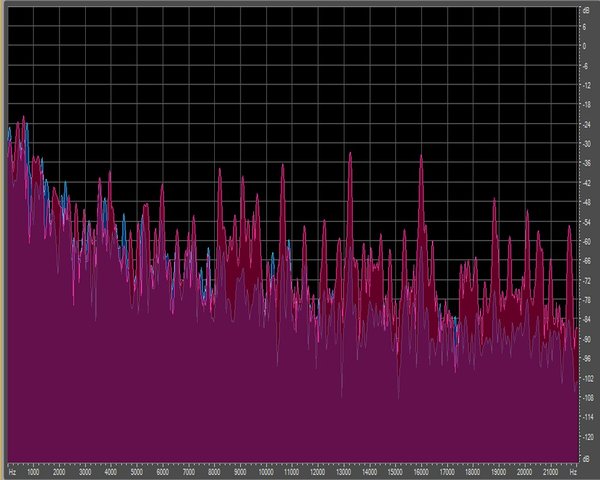Click the 11000 Hz frequency axis label
This screenshot has width=600, height=480.
[292, 472]
